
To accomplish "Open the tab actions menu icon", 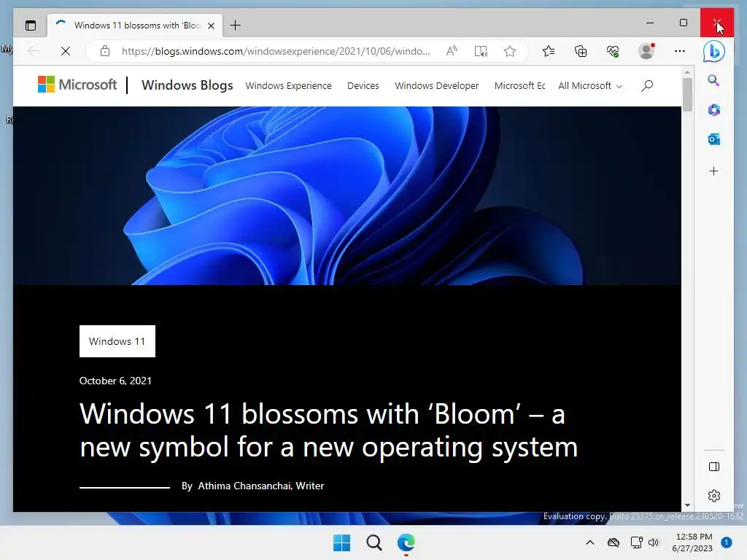I will click(x=31, y=26).
